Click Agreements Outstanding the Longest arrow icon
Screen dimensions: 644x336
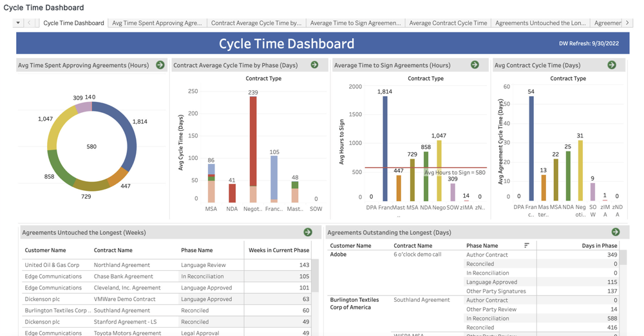(x=615, y=232)
